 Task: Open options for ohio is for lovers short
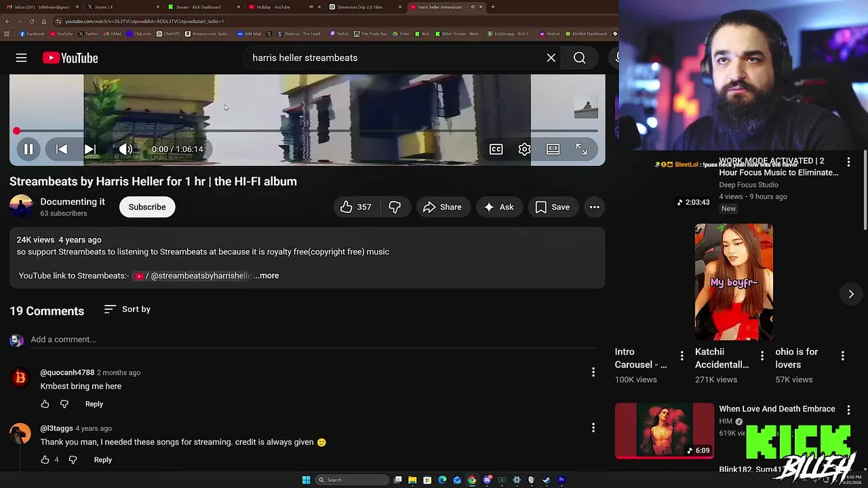click(x=842, y=356)
